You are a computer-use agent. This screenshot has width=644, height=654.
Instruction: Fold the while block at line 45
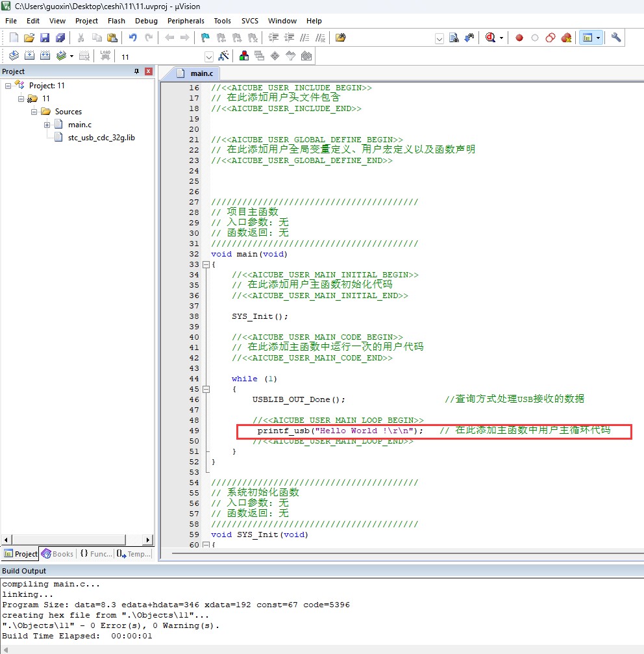(206, 389)
